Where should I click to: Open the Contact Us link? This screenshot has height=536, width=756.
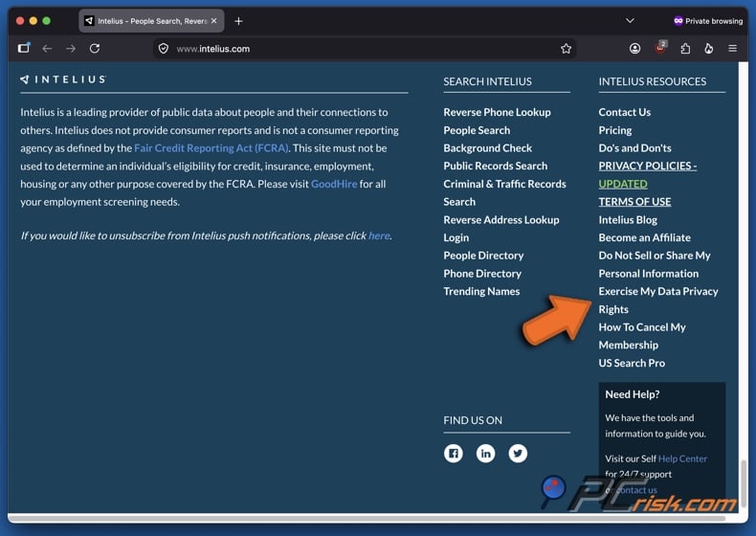[624, 112]
